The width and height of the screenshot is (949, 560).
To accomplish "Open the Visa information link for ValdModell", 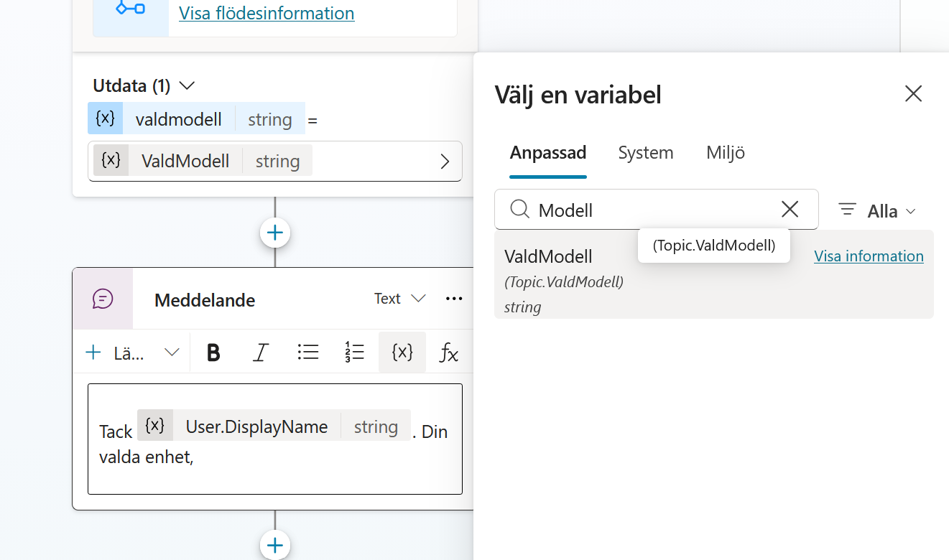I will [869, 256].
